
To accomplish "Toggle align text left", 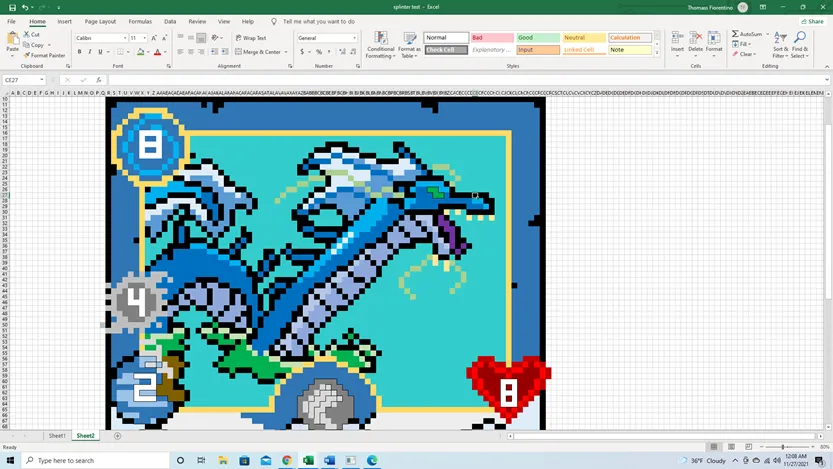I will 181,52.
